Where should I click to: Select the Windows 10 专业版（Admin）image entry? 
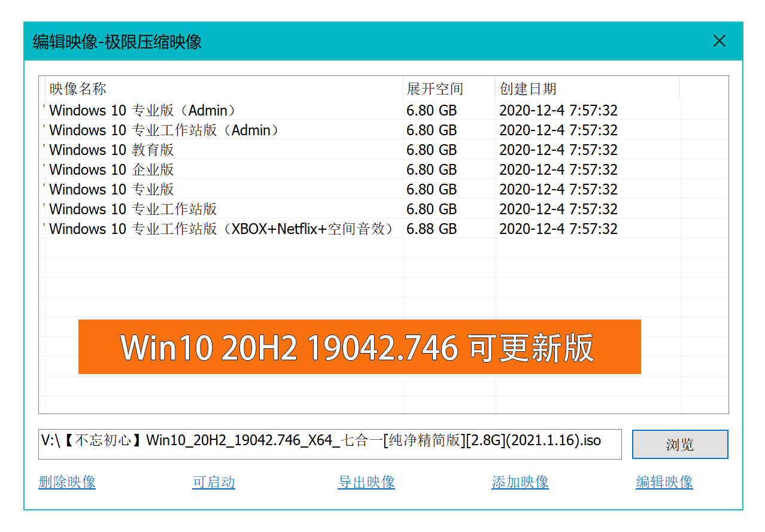(141, 110)
